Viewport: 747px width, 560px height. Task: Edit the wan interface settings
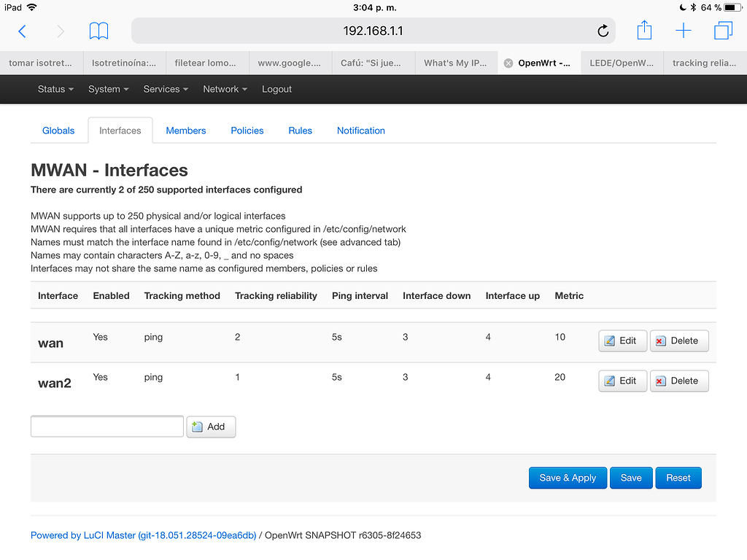[x=622, y=341]
